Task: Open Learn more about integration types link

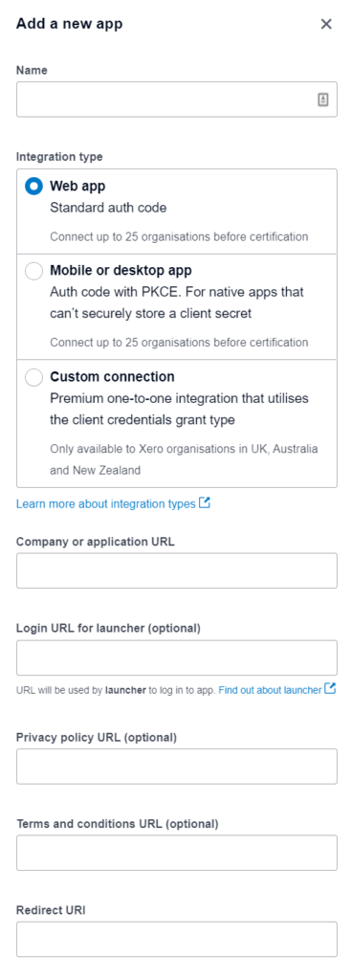Action: click(x=106, y=503)
